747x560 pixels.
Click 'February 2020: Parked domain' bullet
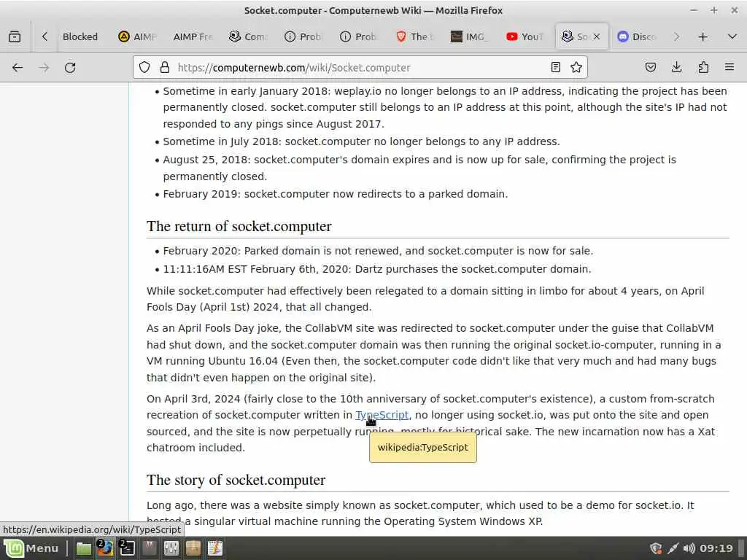pyautogui.click(x=378, y=251)
